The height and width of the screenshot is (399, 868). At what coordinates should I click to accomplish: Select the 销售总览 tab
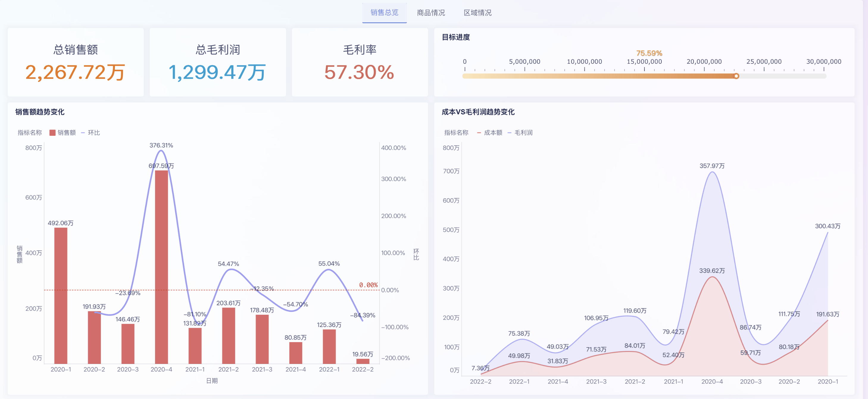coord(385,13)
